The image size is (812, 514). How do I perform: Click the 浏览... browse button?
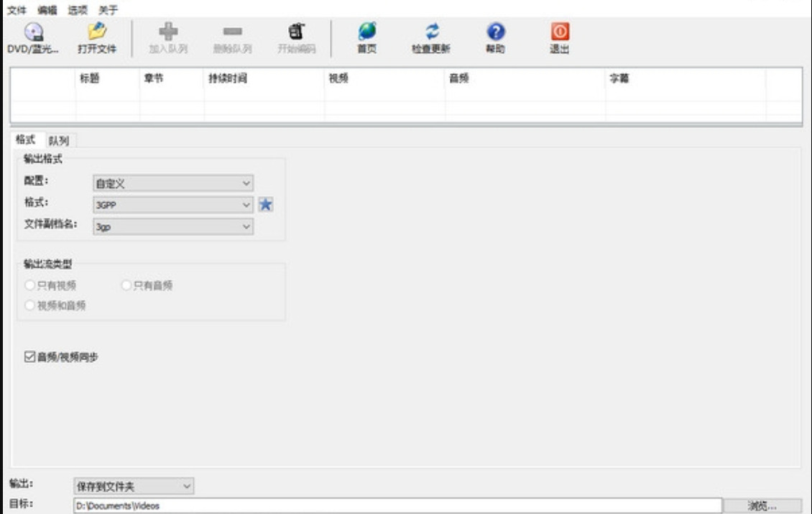(x=762, y=505)
